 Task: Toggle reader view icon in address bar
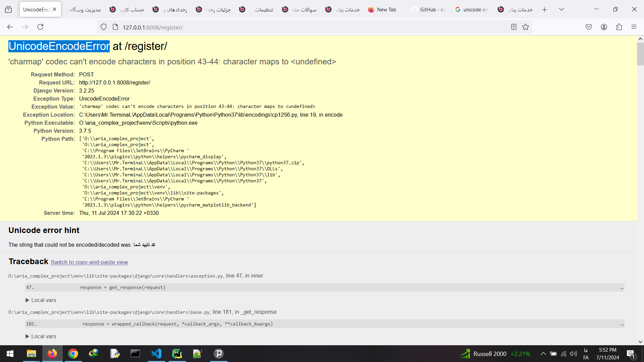point(514,27)
